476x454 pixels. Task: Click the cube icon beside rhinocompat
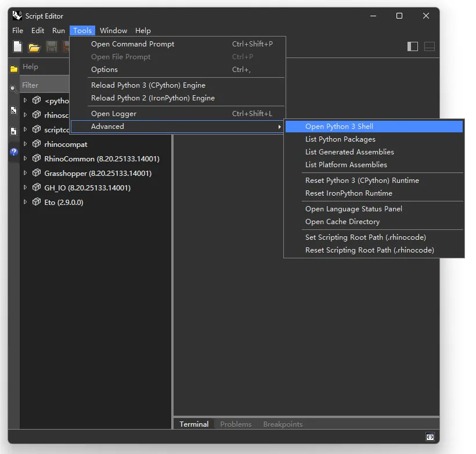click(x=37, y=144)
